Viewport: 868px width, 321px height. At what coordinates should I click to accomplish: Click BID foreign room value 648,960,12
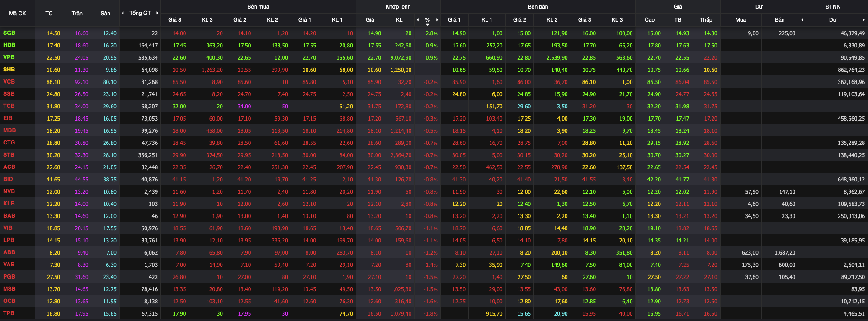851,180
